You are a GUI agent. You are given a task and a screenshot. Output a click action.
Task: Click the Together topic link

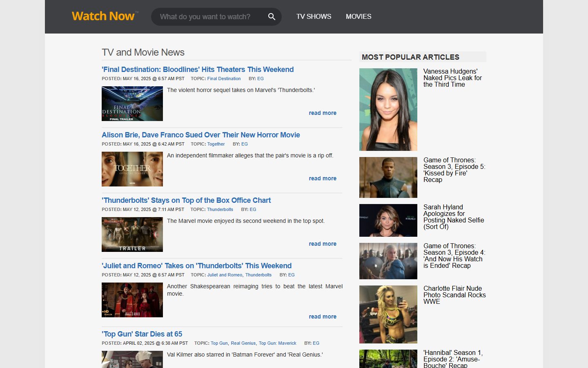pos(216,144)
